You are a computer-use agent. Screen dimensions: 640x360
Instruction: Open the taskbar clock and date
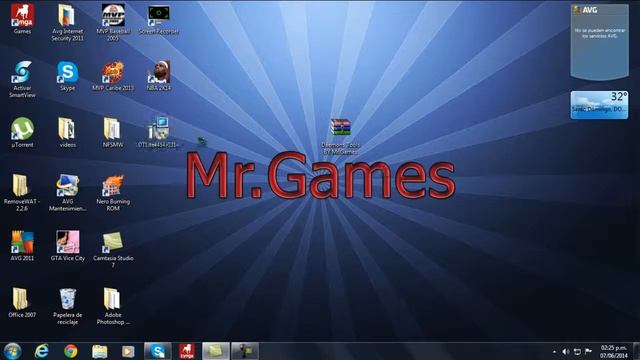tap(613, 351)
